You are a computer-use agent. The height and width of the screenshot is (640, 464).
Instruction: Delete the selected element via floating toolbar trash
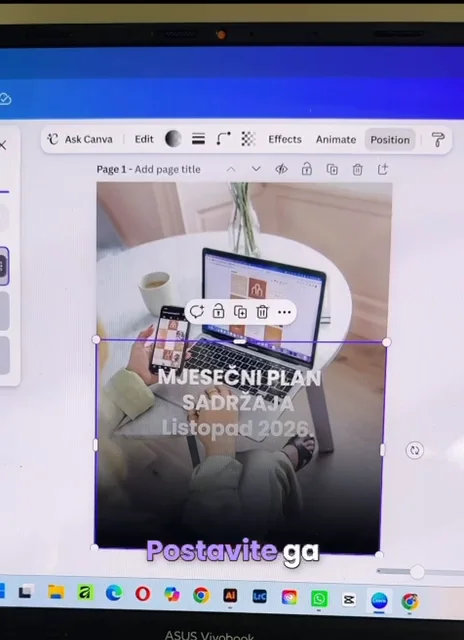click(x=262, y=312)
